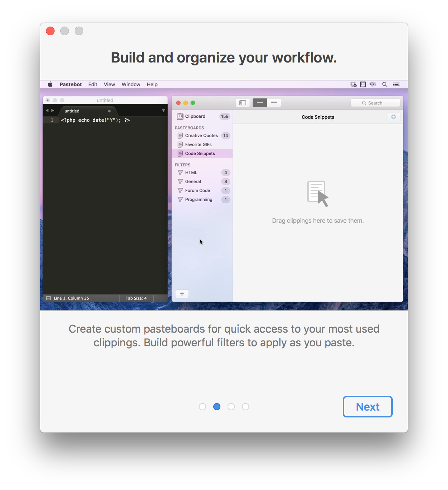Open the View menu
This screenshot has width=448, height=490.
tap(109, 84)
